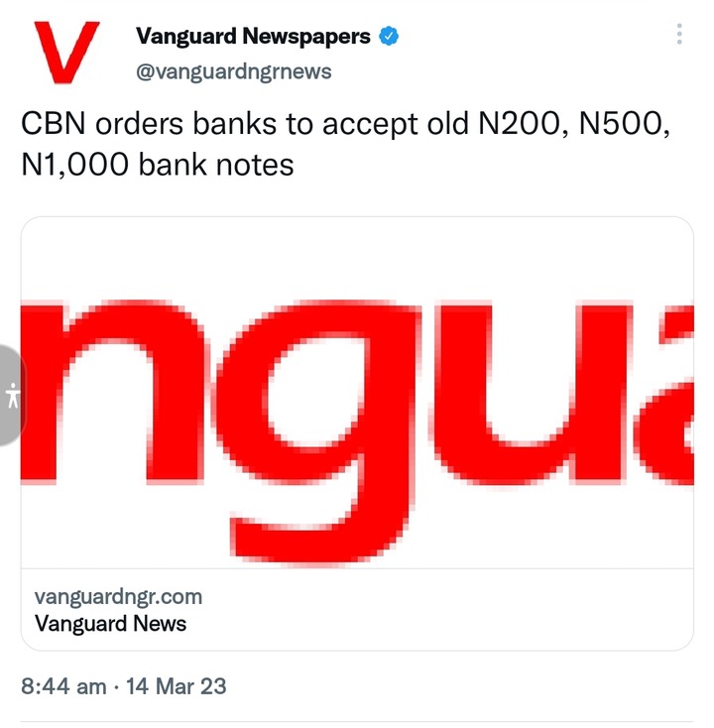The height and width of the screenshot is (728, 714).
Task: Click the vanguardngr.com domain text
Action: point(118,597)
